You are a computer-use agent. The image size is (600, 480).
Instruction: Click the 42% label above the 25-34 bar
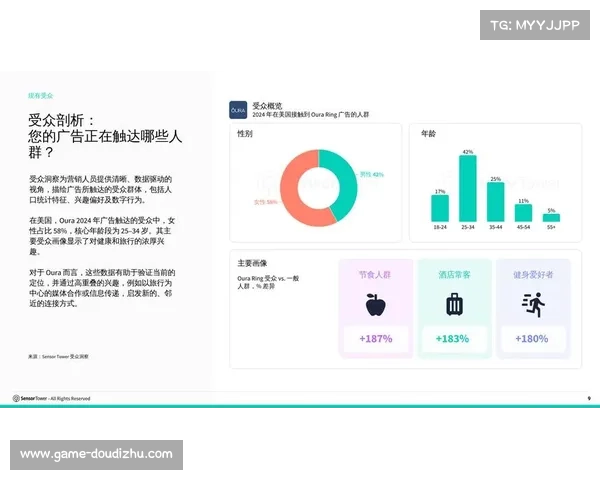[468, 152]
